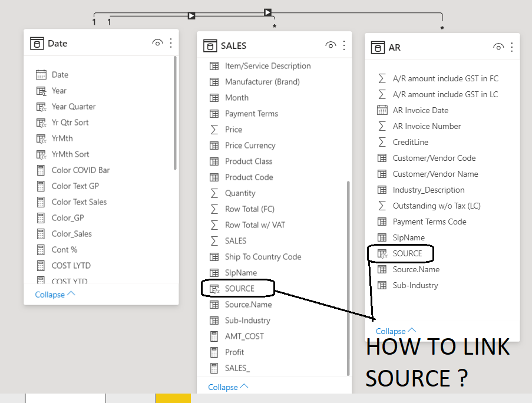Select Color Text GP measure
This screenshot has height=403, width=532.
[x=75, y=186]
